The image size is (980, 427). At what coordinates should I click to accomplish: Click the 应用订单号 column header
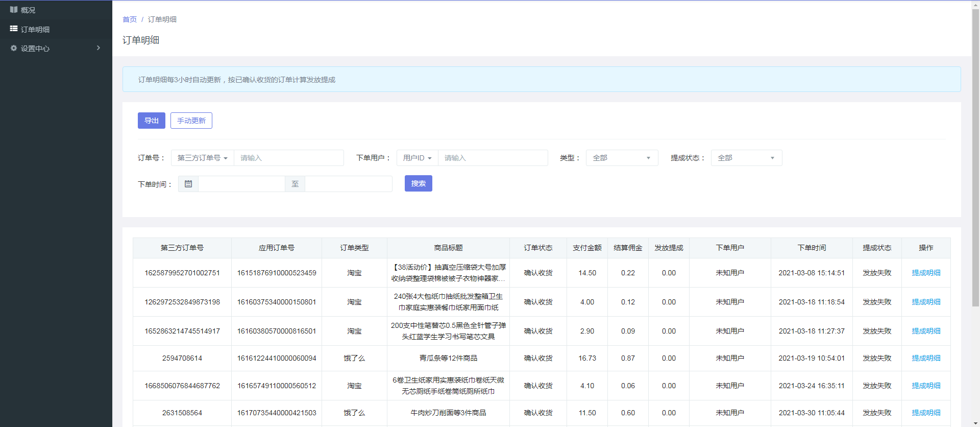click(277, 248)
